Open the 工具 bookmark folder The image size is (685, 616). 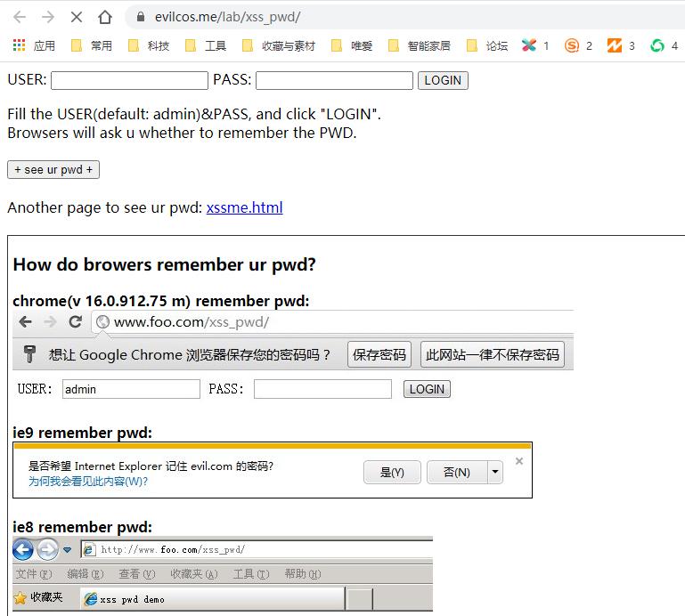[x=206, y=45]
